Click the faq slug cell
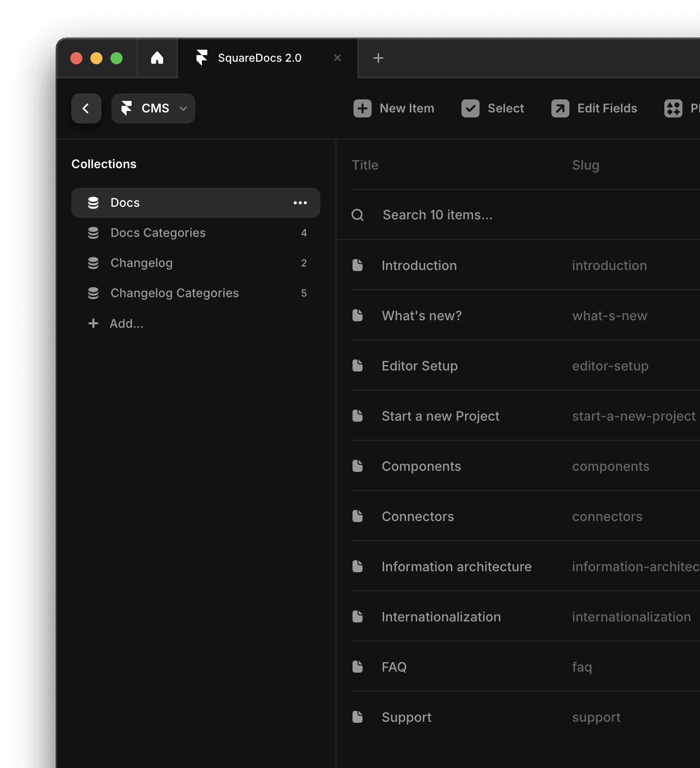The height and width of the screenshot is (768, 700). pyautogui.click(x=582, y=667)
